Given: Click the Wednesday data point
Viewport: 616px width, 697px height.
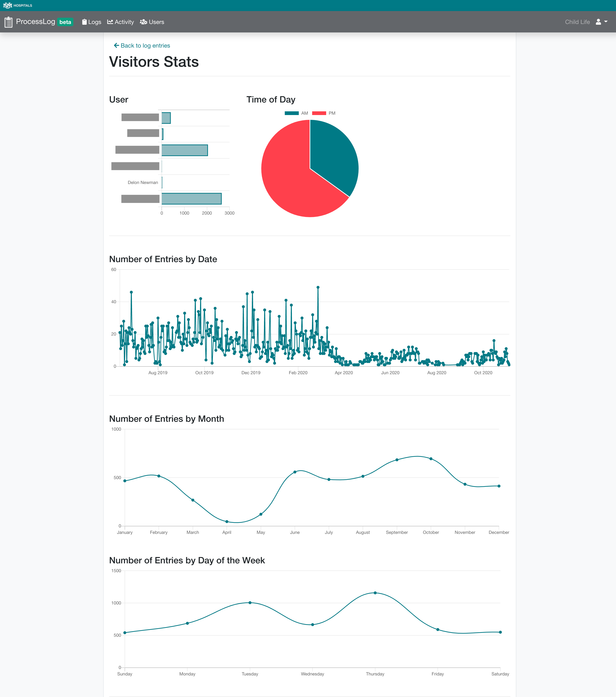Looking at the screenshot, I should click(313, 625).
